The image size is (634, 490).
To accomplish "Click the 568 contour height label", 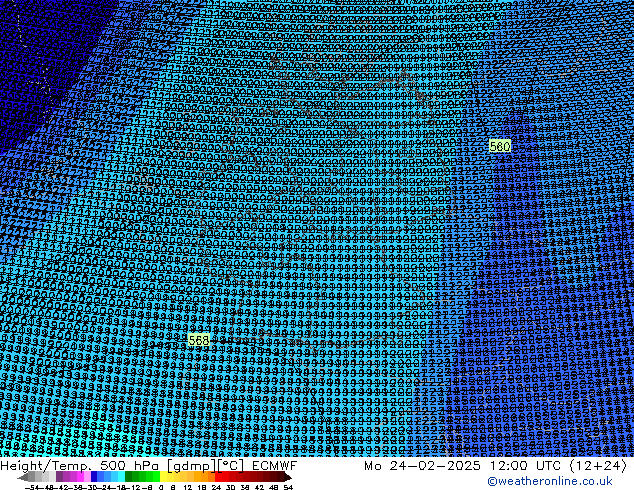I will [x=199, y=340].
